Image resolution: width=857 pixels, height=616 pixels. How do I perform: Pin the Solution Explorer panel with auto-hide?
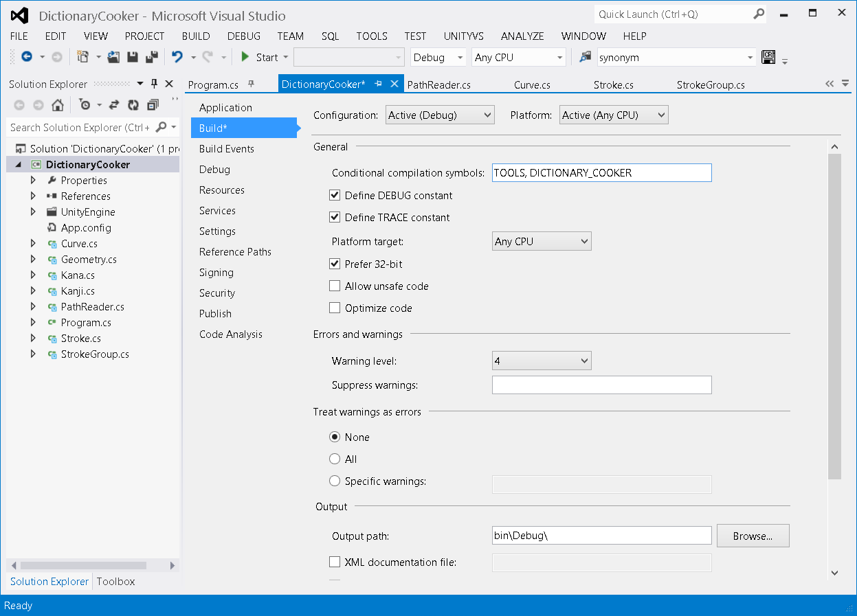(x=155, y=84)
